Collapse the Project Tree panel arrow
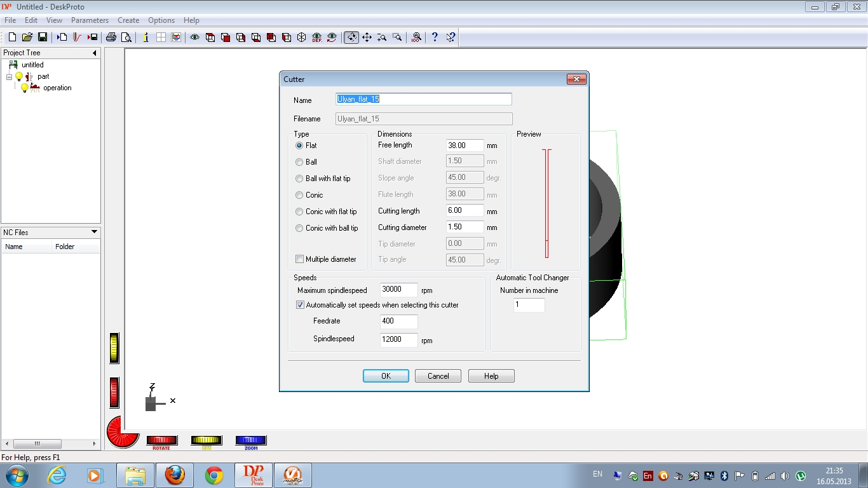Image resolution: width=868 pixels, height=488 pixels. click(x=95, y=53)
